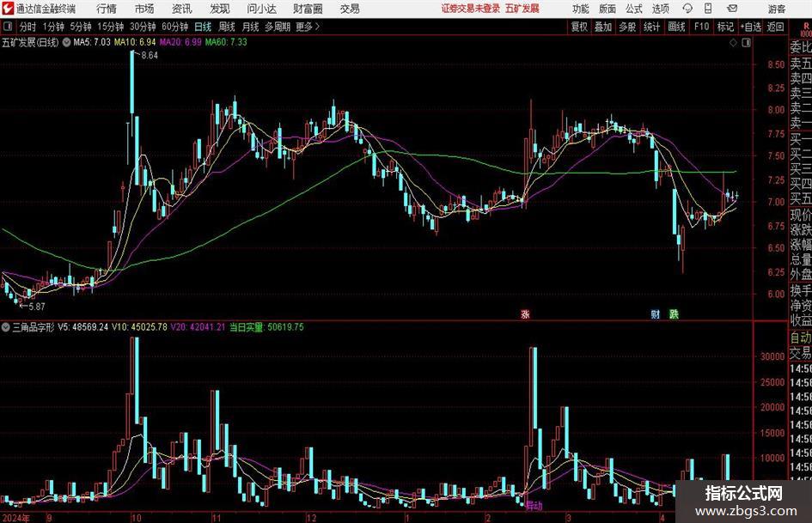Click the 五矿发展 stock name in title bar

pyautogui.click(x=522, y=9)
